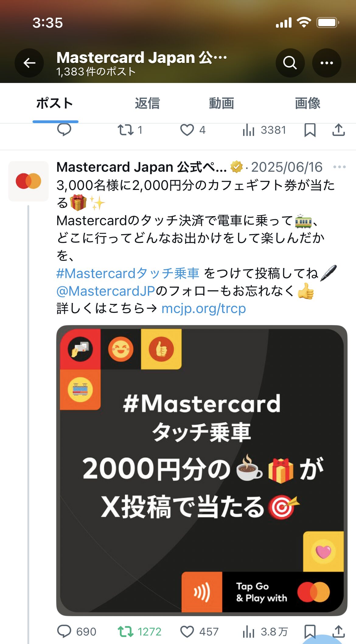The image size is (356, 644).
Task: Open the 2025/06/16 post's three-dot menu
Action: point(340,167)
